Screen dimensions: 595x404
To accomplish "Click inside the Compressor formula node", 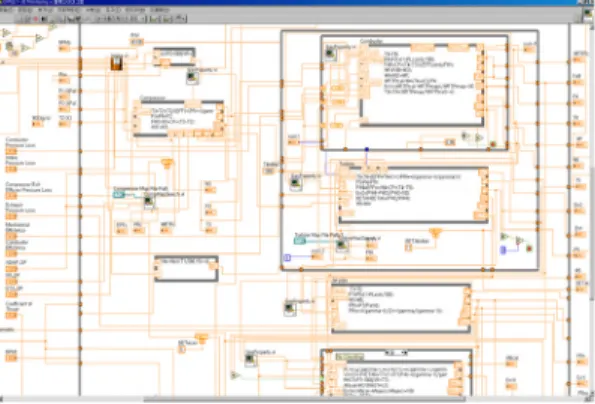I will click(x=178, y=118).
